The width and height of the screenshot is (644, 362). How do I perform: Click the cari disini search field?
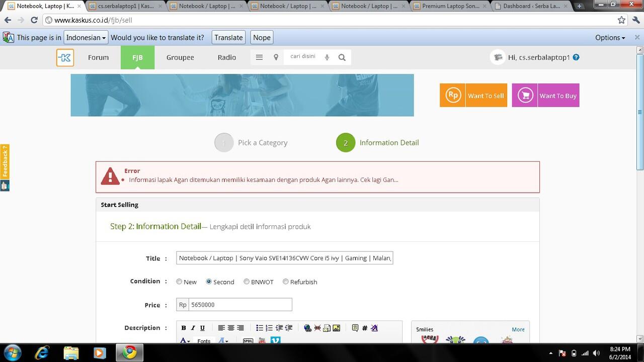click(303, 56)
